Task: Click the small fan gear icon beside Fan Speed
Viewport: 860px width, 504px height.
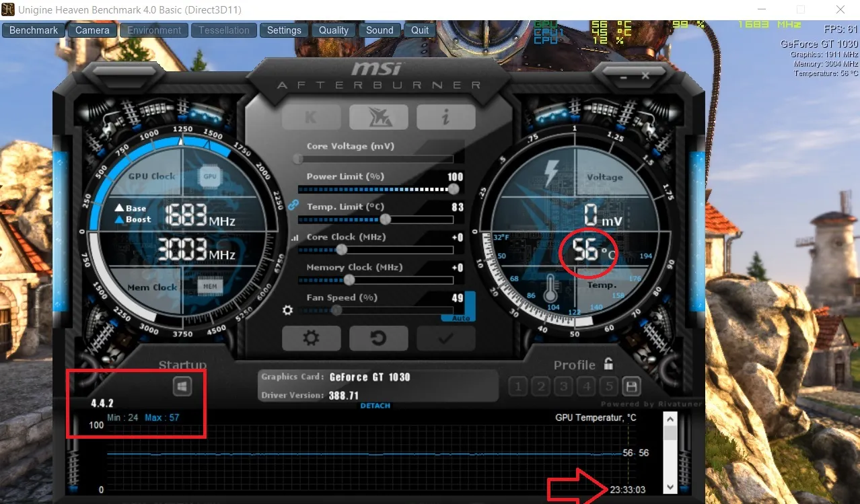Action: 288,310
